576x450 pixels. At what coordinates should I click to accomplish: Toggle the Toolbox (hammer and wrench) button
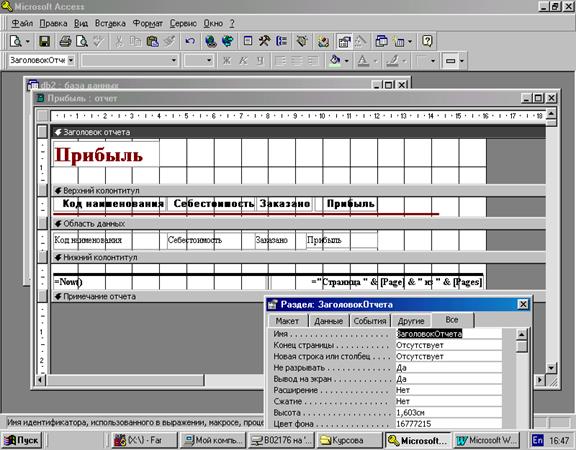(x=264, y=41)
